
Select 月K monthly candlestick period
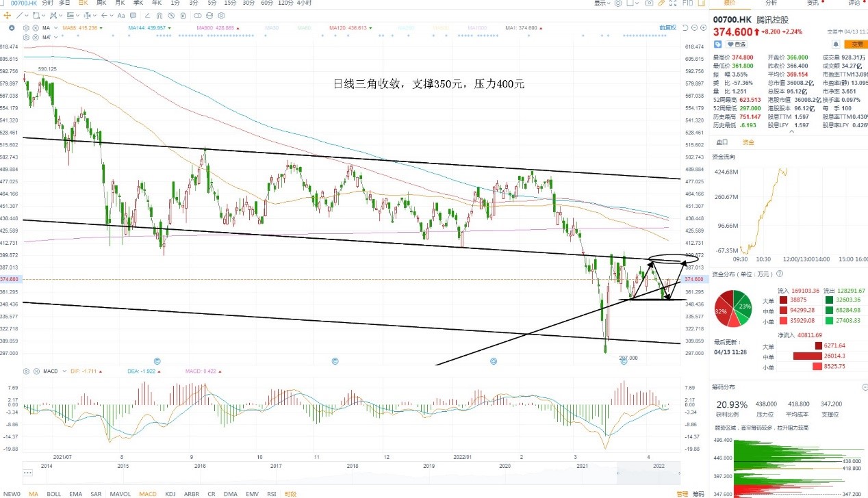click(x=120, y=3)
